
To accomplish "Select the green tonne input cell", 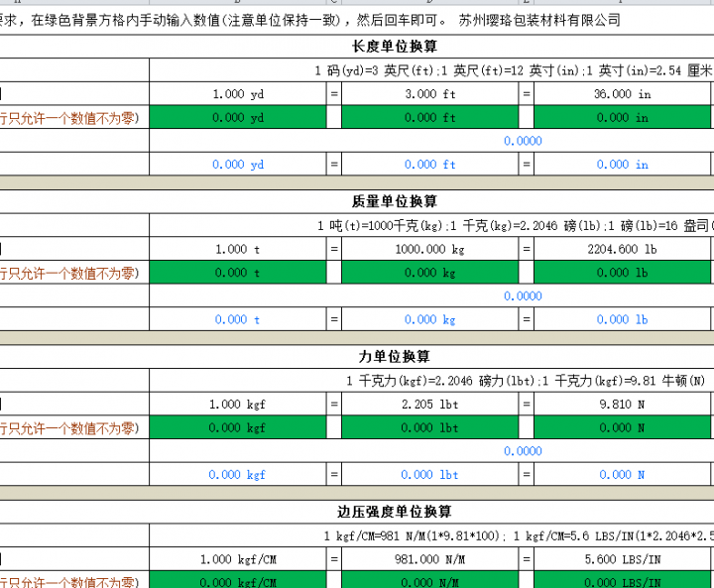I will [238, 273].
